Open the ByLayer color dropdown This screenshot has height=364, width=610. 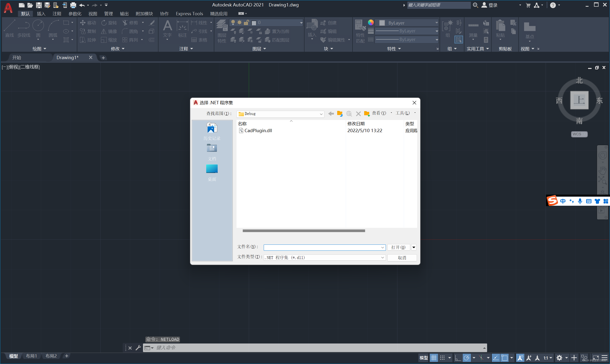point(436,23)
